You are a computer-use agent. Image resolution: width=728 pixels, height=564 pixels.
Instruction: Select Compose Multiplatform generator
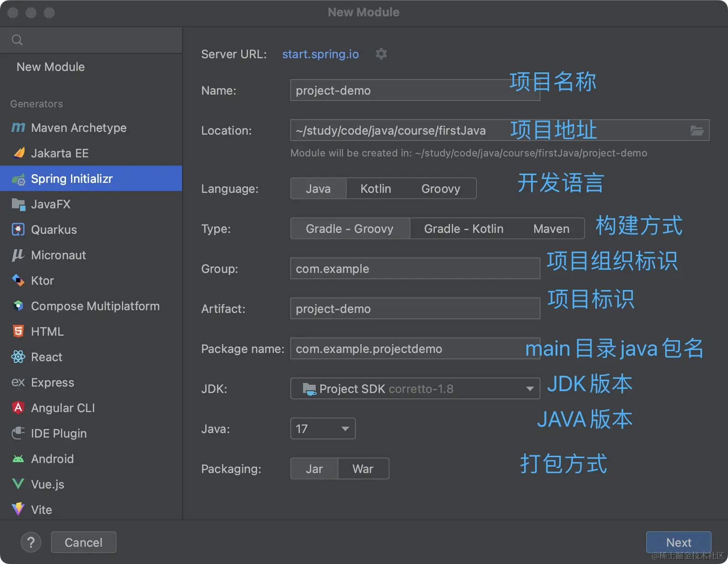tap(91, 306)
